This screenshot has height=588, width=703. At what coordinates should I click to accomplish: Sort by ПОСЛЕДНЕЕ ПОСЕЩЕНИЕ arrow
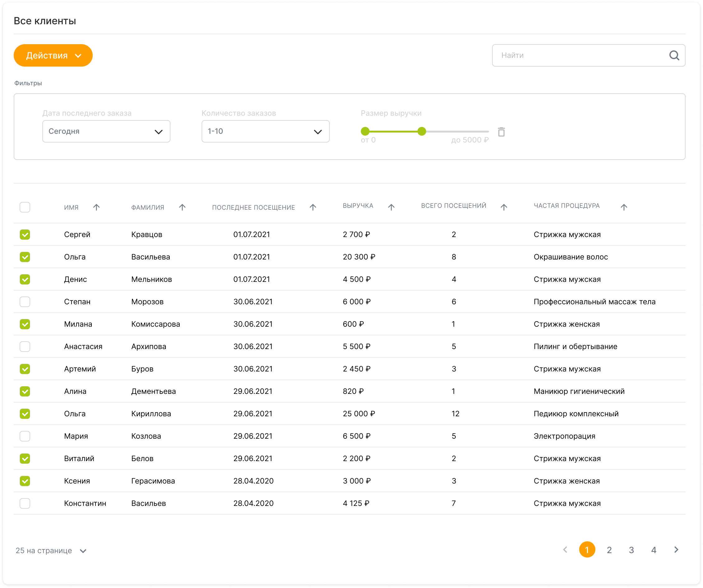(x=313, y=207)
